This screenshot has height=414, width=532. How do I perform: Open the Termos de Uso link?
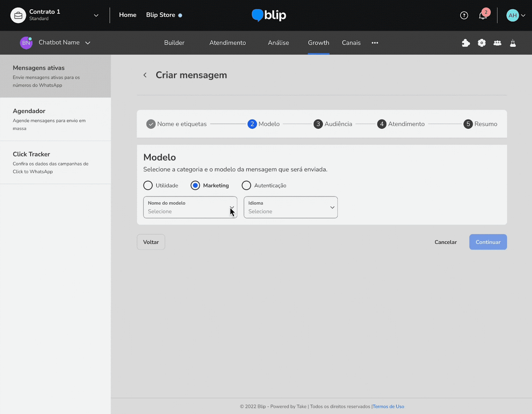point(388,407)
